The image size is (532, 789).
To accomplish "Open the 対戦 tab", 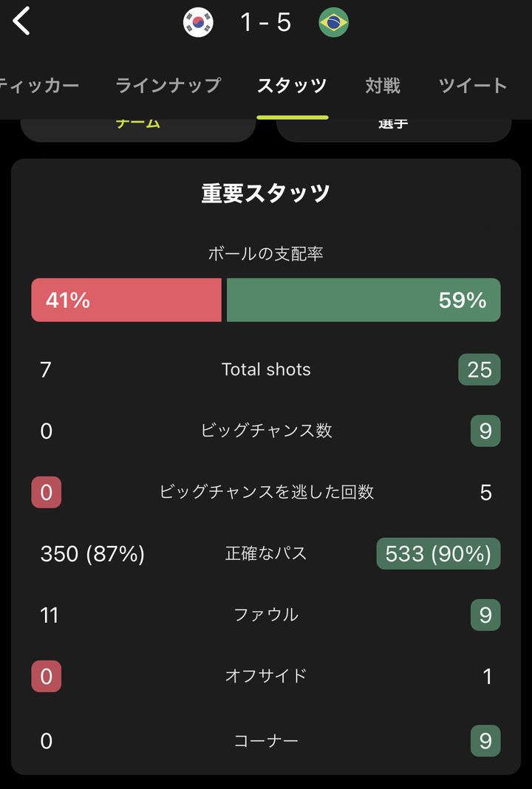I will (383, 86).
